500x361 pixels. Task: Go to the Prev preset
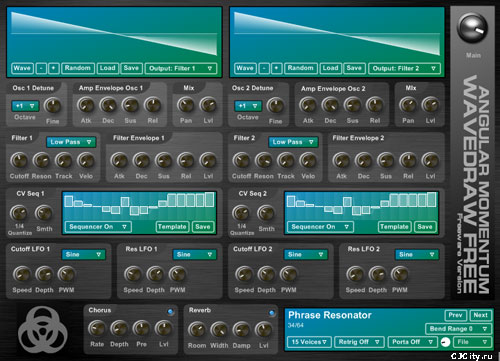455,315
